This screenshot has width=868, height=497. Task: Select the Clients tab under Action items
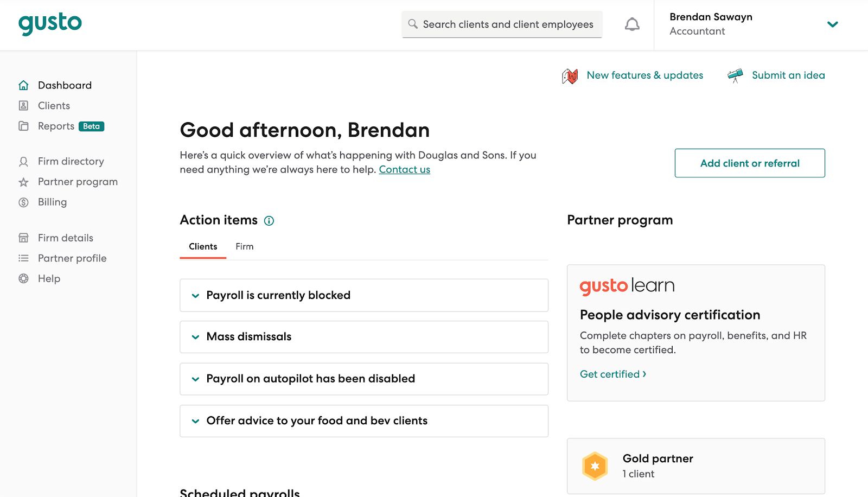(203, 247)
